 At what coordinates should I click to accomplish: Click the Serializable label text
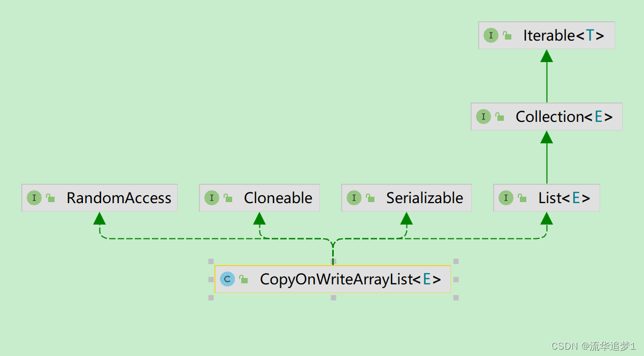[425, 198]
